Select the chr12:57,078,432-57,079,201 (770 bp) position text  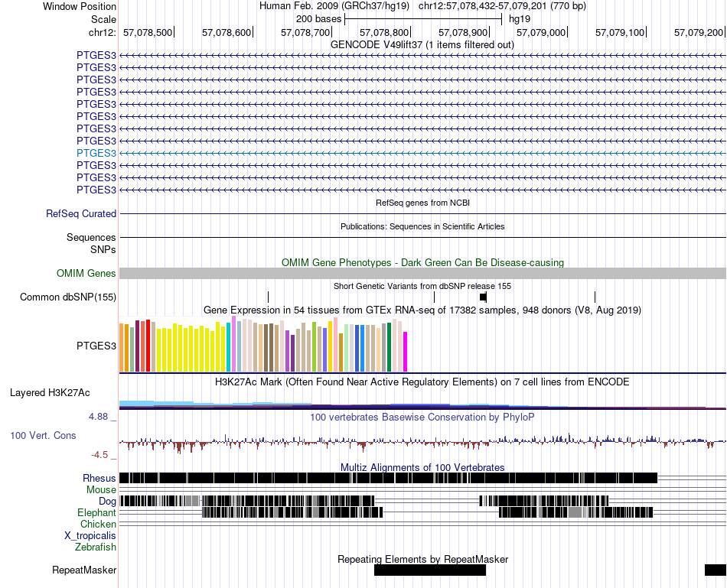click(x=502, y=6)
